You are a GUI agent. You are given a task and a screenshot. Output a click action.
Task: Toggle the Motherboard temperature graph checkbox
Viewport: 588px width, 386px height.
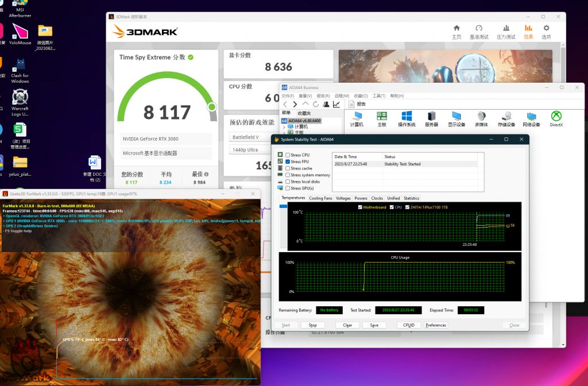tap(360, 207)
